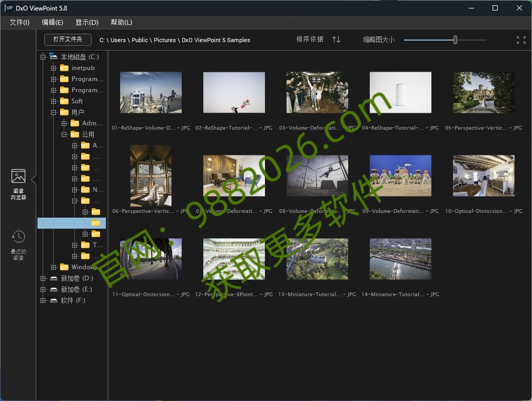Viewport: 532px width, 401px height.
Task: Enter fullscreen mode via the top-right icon
Action: 520,40
